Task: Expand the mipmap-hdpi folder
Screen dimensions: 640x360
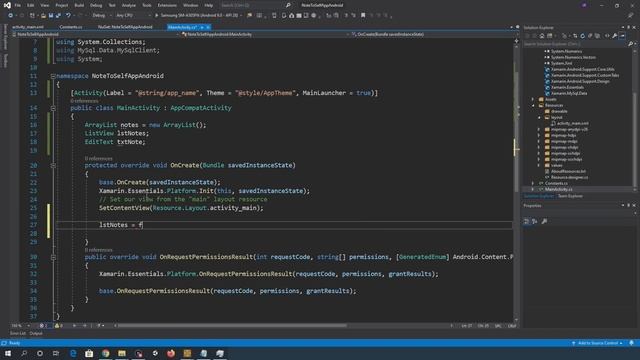Action: click(539, 136)
